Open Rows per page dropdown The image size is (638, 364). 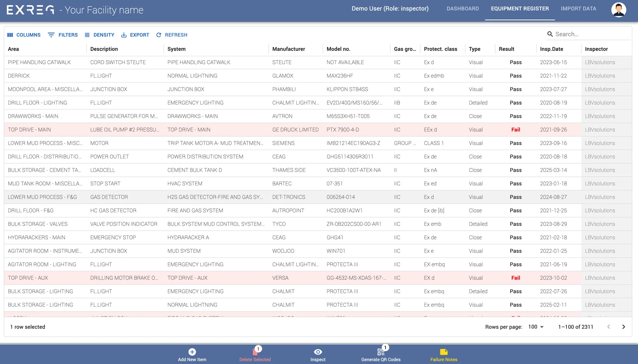pos(536,327)
